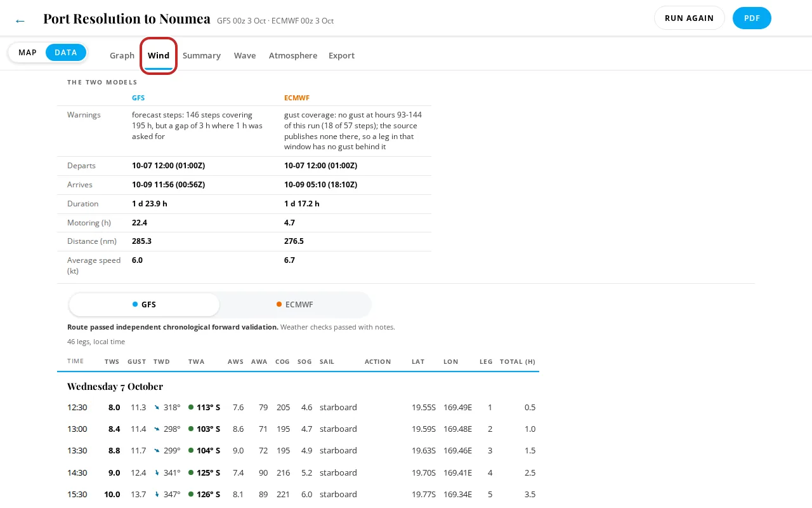Click wind direction arrow next to 347°
This screenshot has width=812, height=508.
tap(157, 495)
